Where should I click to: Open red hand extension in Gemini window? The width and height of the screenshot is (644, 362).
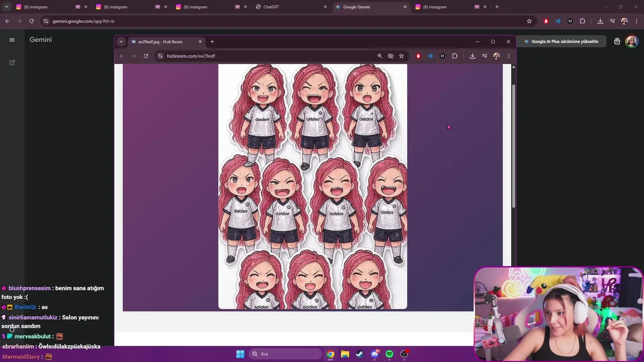click(x=546, y=21)
